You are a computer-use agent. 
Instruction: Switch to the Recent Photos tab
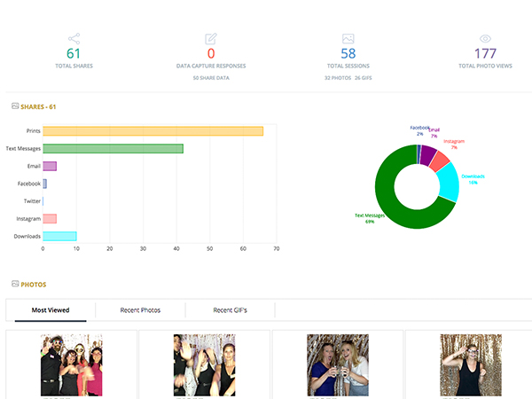pos(140,310)
